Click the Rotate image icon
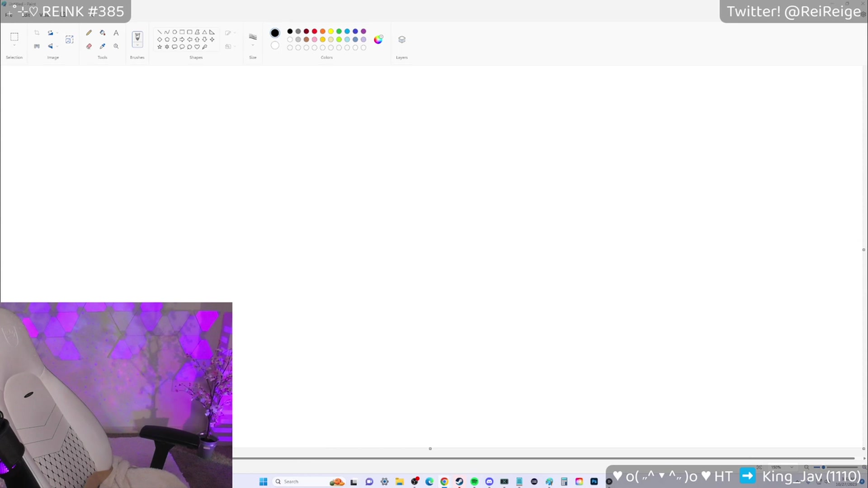Viewport: 868px width, 488px height. [50, 33]
